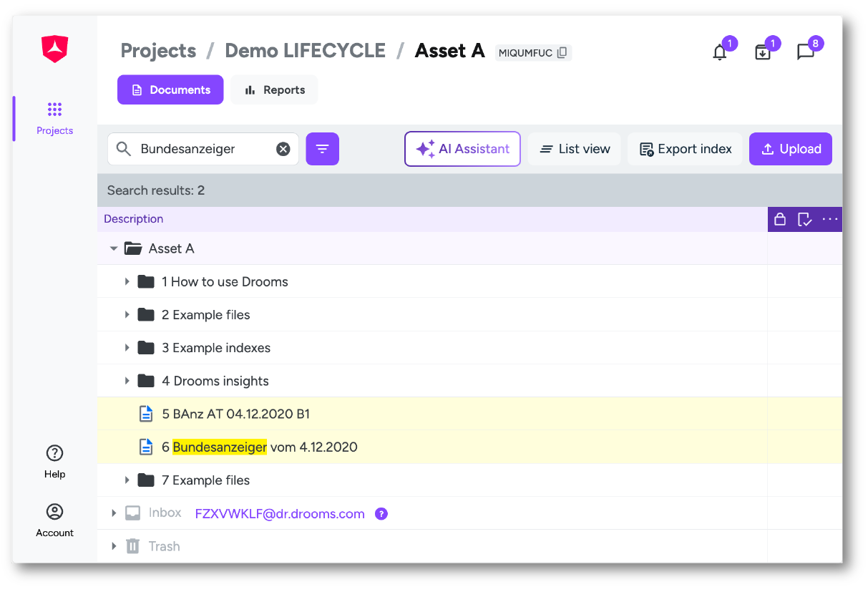Click the document icon for 5 BAnz AT
The height and width of the screenshot is (592, 868).
tap(146, 414)
